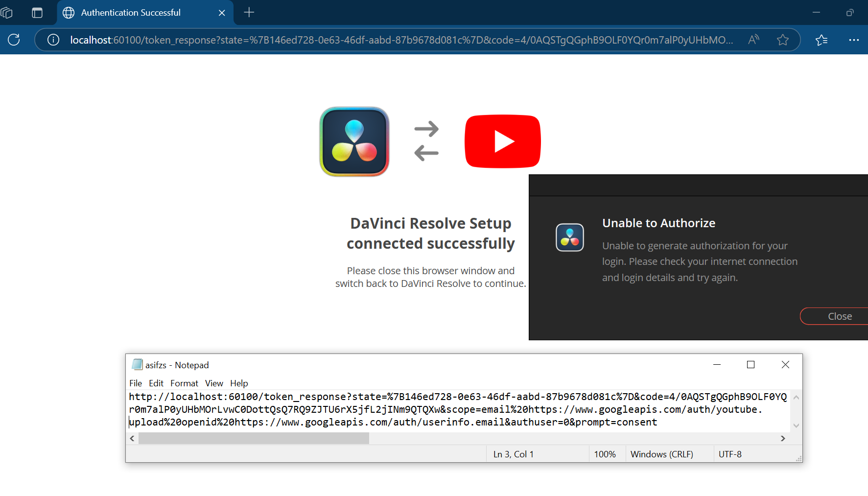This screenshot has height=496, width=868.
Task: Click the DaVinci Resolve logo on page
Action: [354, 142]
